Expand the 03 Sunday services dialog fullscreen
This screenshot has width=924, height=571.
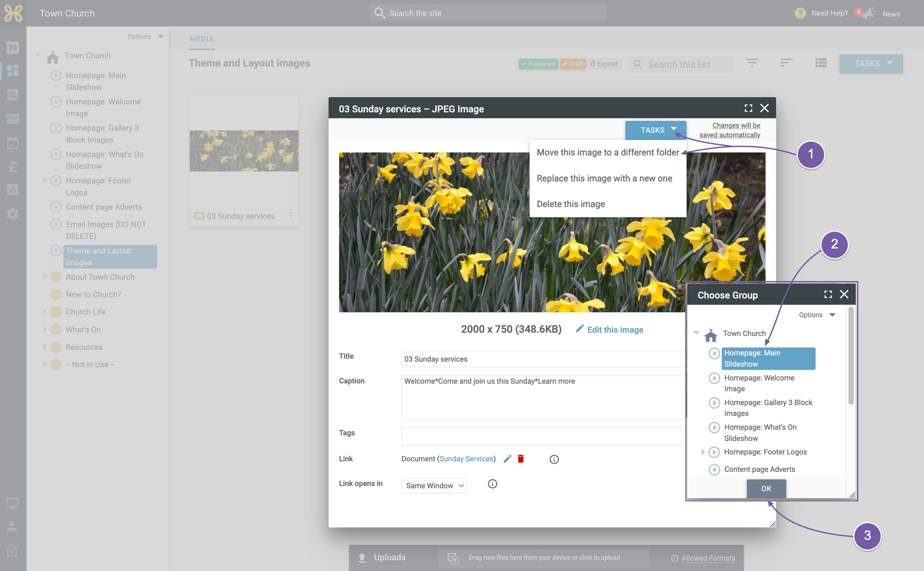[748, 108]
